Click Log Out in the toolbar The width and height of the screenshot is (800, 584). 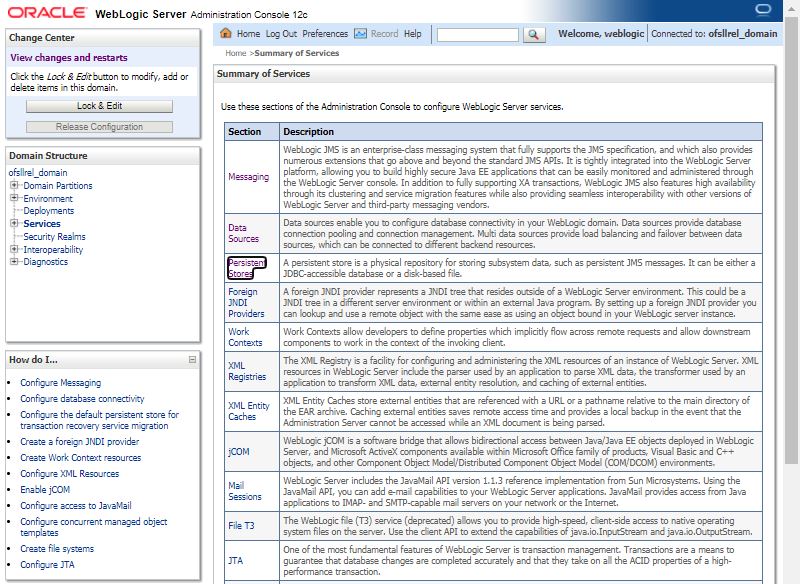tap(281, 34)
